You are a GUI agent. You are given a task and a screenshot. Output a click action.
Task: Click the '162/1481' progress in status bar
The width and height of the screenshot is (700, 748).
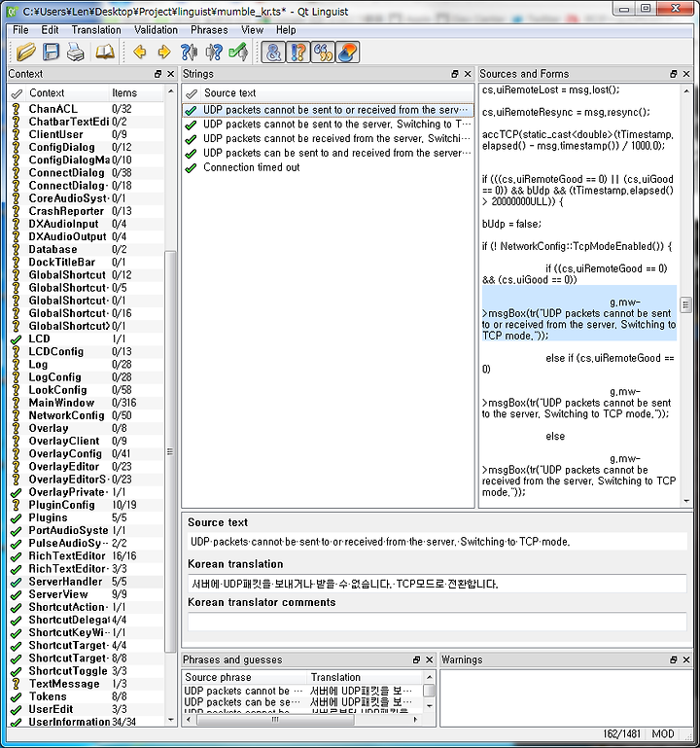pos(622,734)
